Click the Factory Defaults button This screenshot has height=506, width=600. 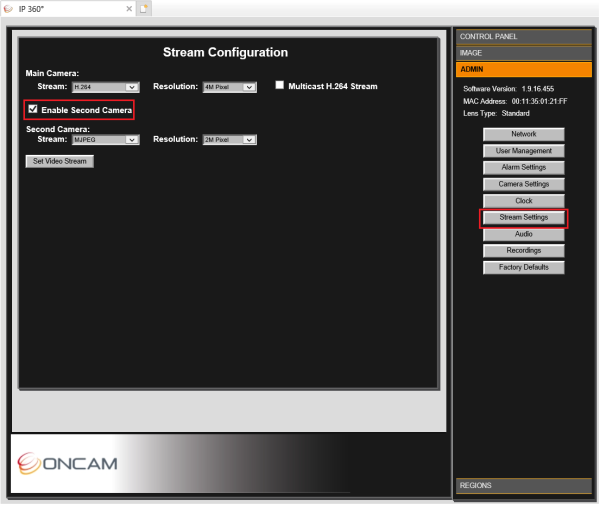(523, 268)
